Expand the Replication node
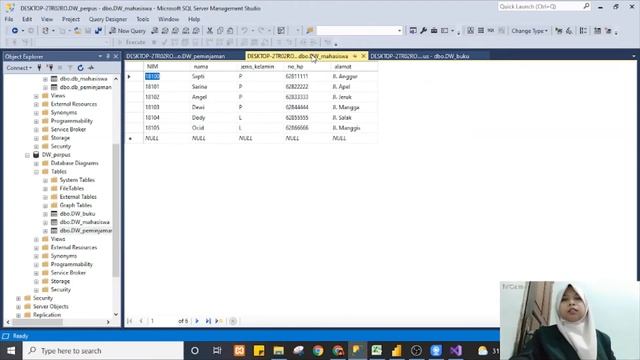The height and width of the screenshot is (360, 640). click(x=18, y=315)
